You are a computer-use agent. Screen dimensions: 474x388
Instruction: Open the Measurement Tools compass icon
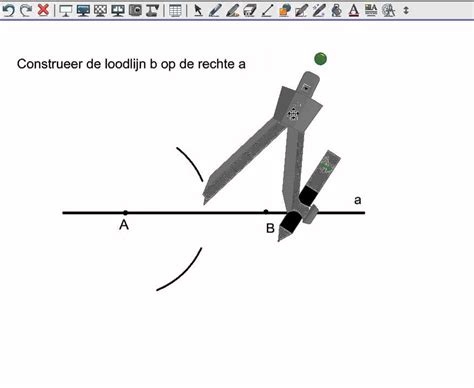388,11
